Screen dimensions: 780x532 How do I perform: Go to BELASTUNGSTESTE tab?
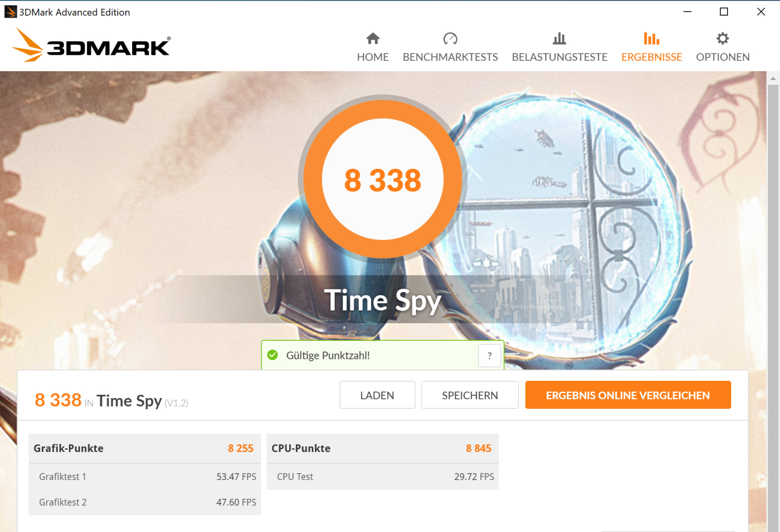(560, 57)
